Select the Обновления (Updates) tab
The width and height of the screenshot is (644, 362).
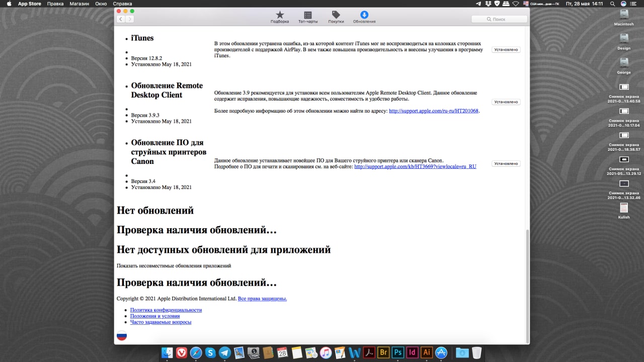click(364, 17)
